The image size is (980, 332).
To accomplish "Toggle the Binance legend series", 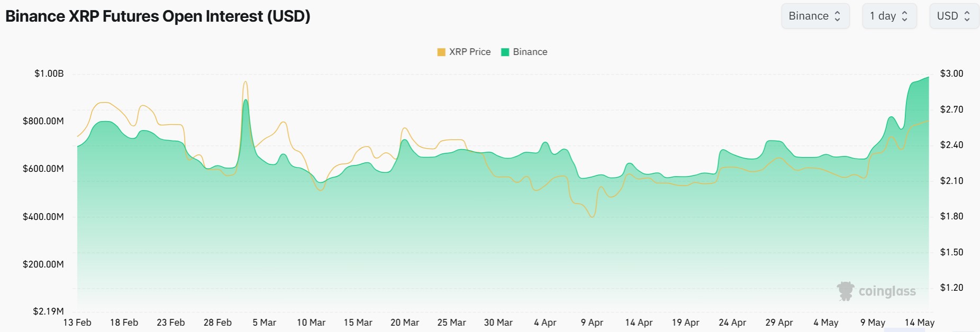I will [x=524, y=52].
